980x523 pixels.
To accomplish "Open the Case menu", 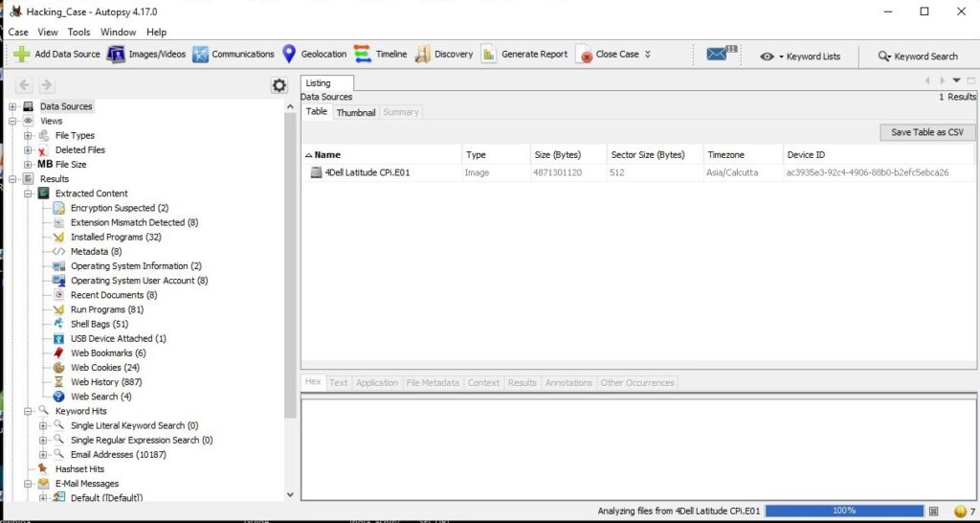I will click(x=18, y=32).
